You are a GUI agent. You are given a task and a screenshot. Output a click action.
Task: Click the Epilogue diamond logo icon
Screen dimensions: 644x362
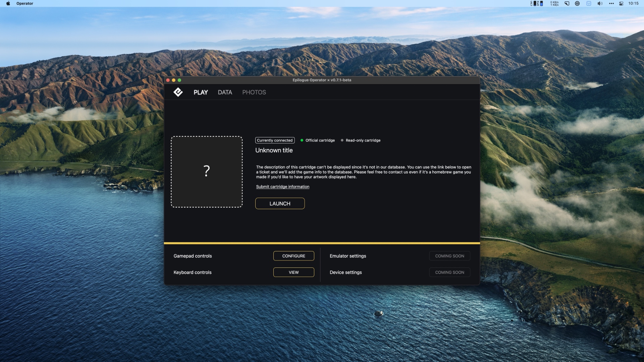click(178, 92)
